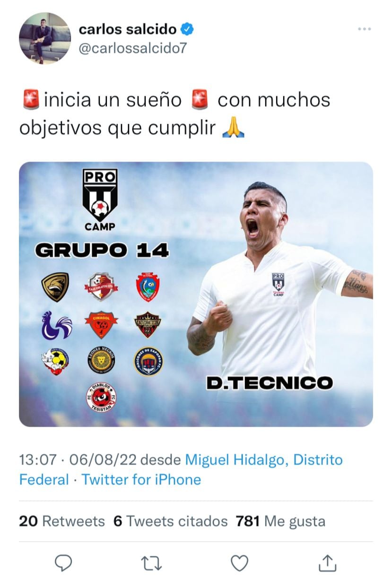View the 20 Retweets list
Viewport: 392px width, 580px height.
[62, 521]
